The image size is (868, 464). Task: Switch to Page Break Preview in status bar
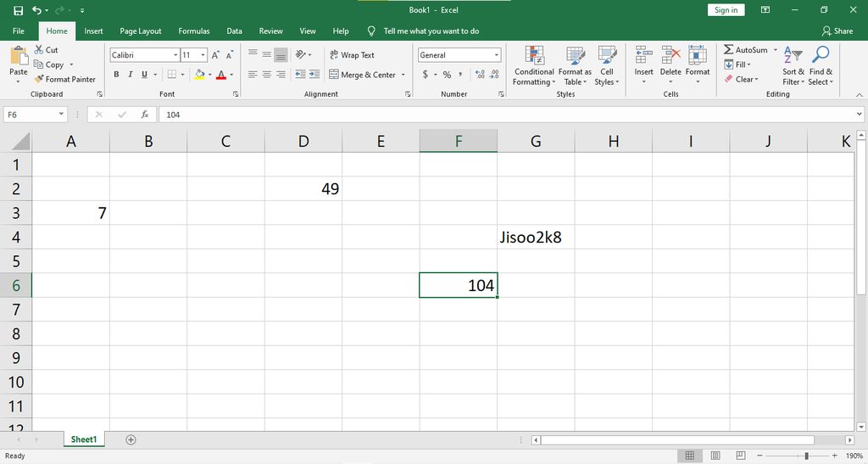click(741, 456)
